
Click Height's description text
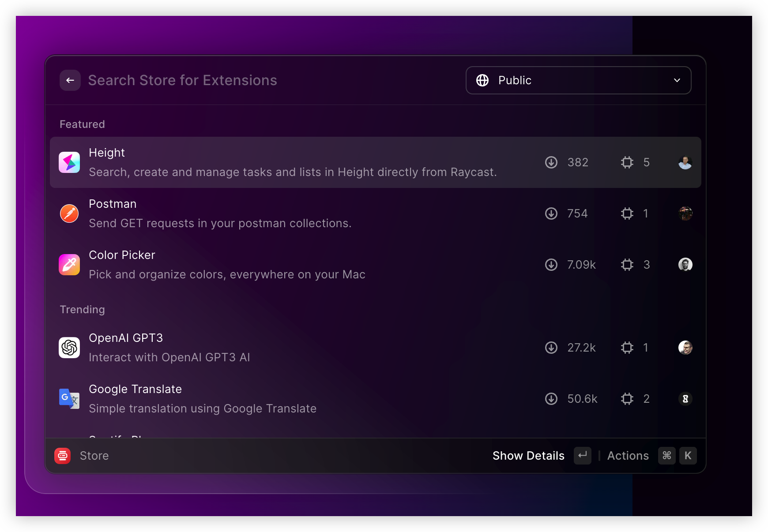point(293,172)
